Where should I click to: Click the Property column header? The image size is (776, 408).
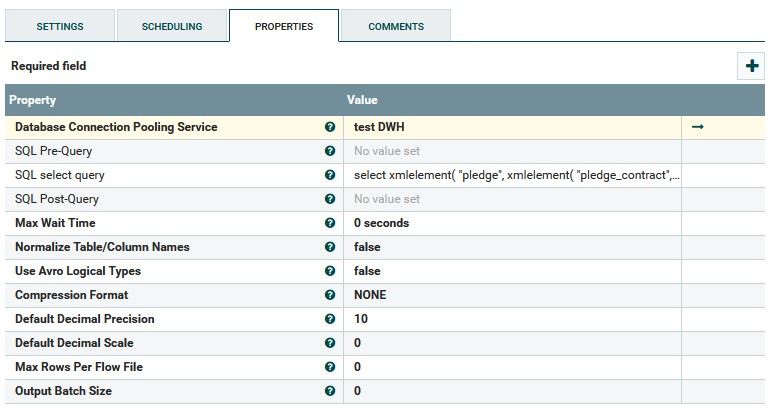33,100
